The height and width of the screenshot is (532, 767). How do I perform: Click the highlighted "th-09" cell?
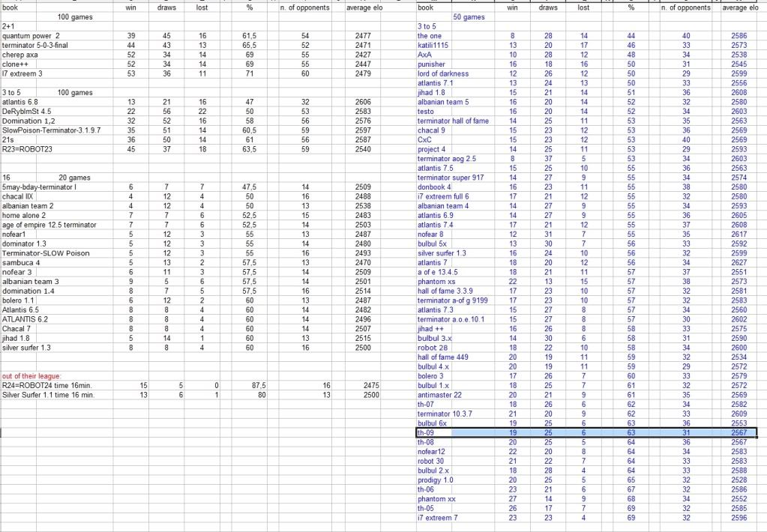[426, 433]
